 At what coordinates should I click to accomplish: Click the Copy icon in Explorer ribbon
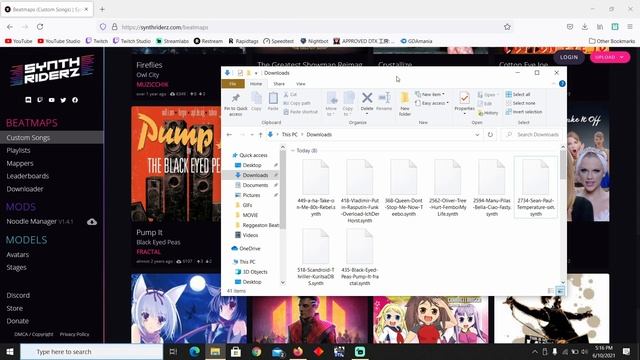(256, 101)
